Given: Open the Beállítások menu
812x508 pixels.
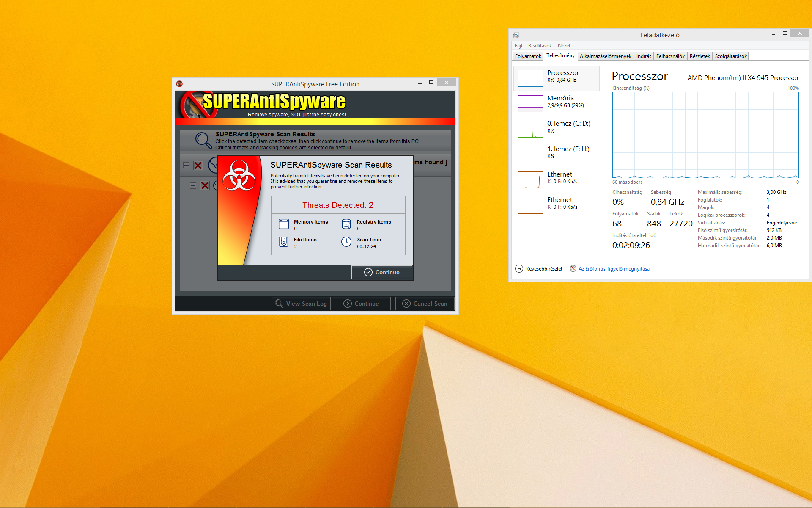Looking at the screenshot, I should point(540,46).
